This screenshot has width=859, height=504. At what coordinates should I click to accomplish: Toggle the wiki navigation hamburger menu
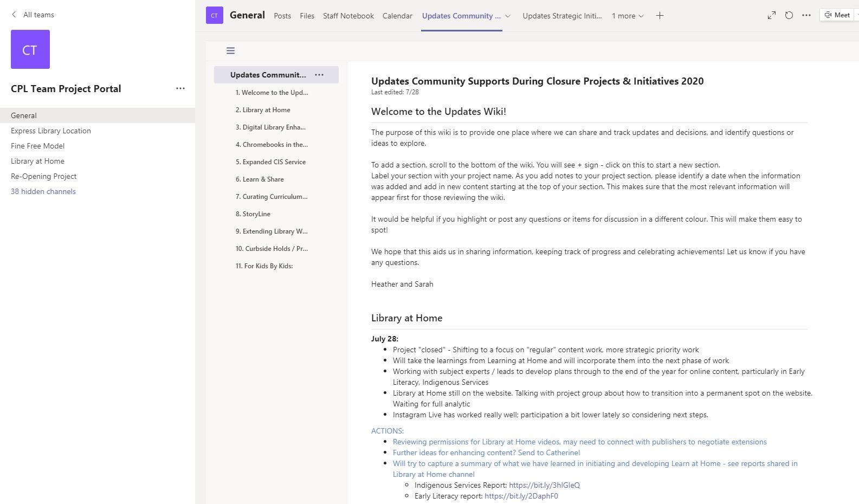[230, 51]
